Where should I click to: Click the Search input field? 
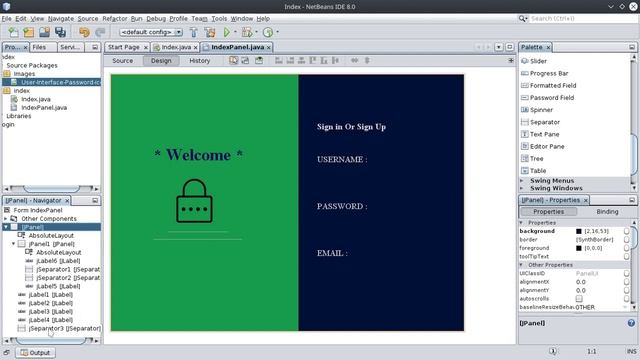tap(584, 18)
